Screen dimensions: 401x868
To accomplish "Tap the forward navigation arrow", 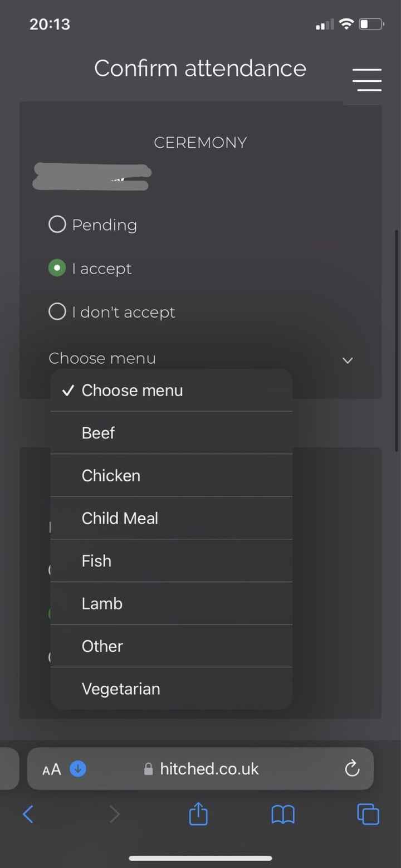I will (114, 814).
